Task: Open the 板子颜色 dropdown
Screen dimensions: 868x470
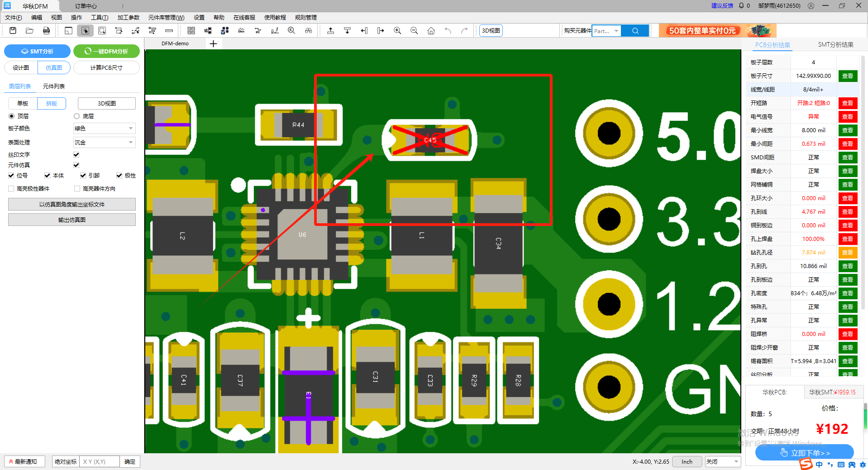Action: [104, 129]
